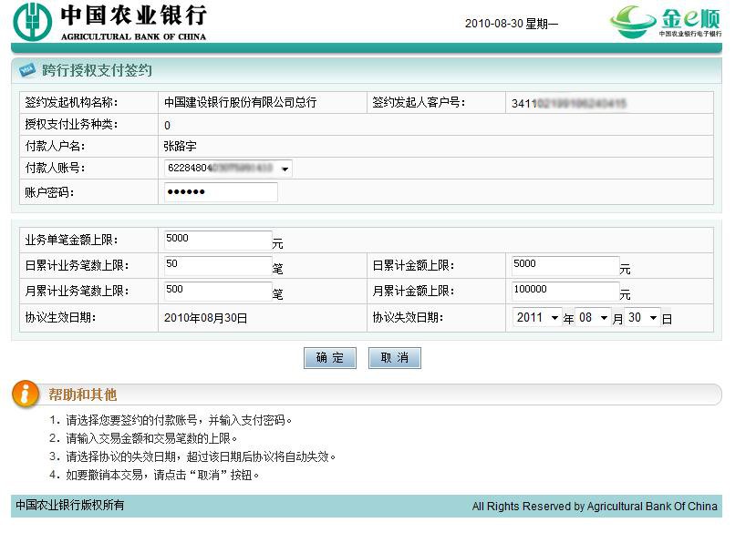Click the 取消 cancel button

tap(394, 358)
